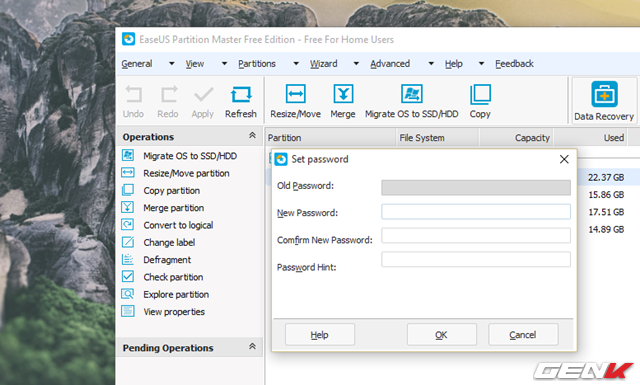Open the Help menu in menu bar

click(453, 64)
